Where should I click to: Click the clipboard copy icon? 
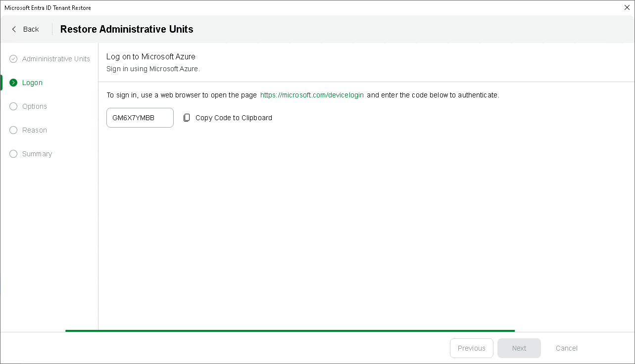pos(187,118)
